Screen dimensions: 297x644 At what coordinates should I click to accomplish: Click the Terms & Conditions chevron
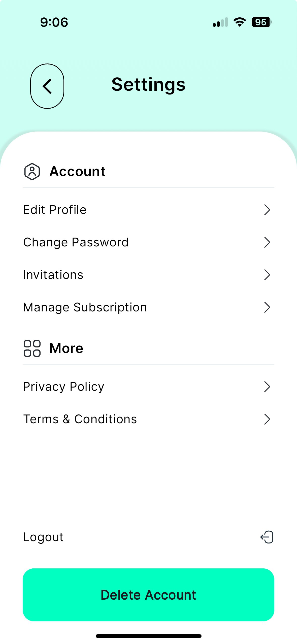click(x=267, y=419)
